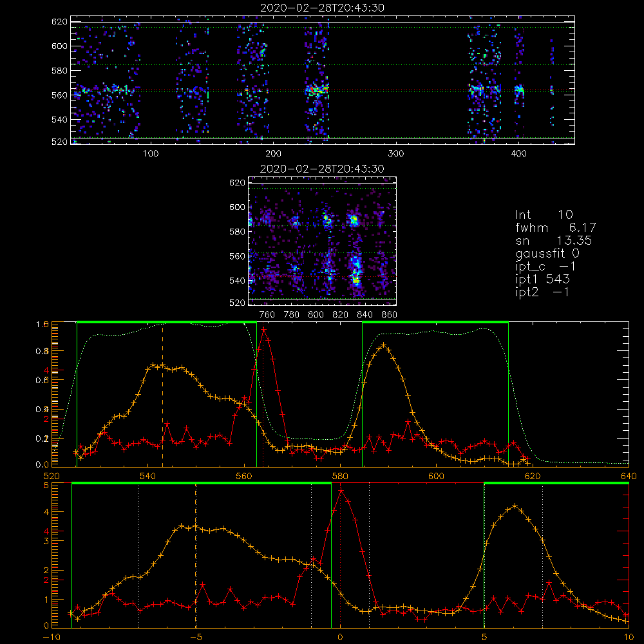Click y-axis label "600" of top spectrogram

(59, 46)
